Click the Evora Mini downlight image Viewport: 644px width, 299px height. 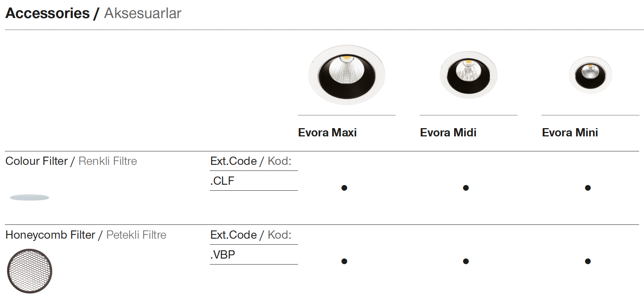[x=590, y=75]
